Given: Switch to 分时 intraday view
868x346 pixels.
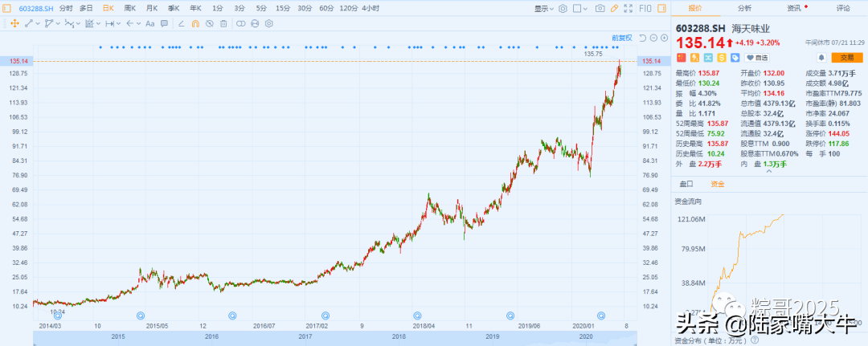Looking at the screenshot, I should click(66, 8).
